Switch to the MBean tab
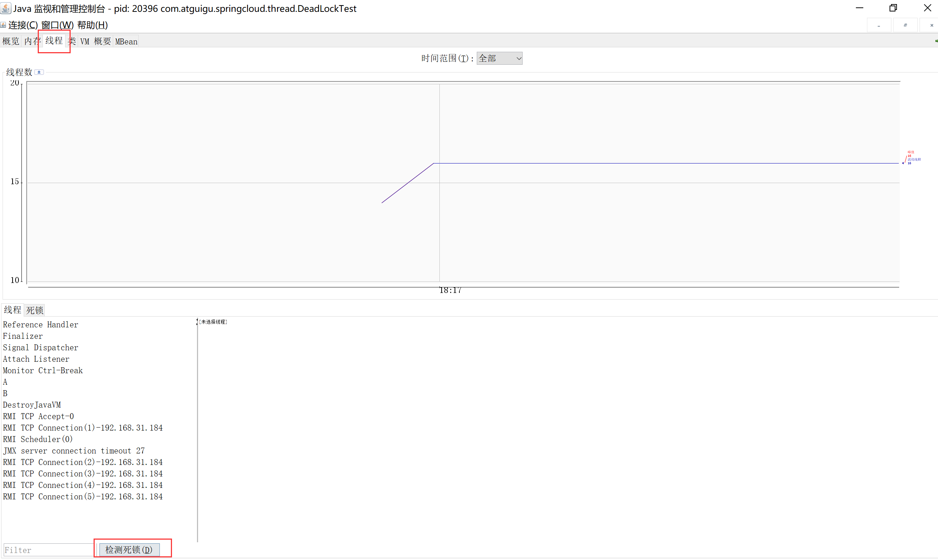Viewport: 938px width, 560px height. tap(126, 41)
